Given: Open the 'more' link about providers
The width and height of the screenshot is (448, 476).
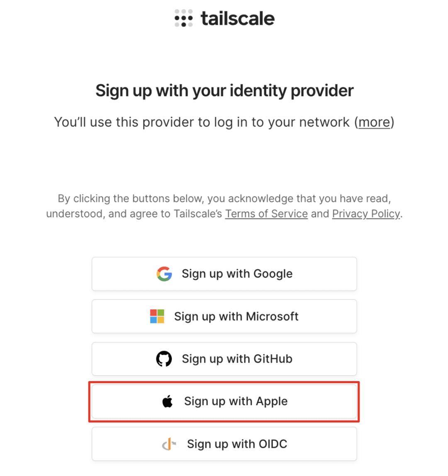Looking at the screenshot, I should [374, 122].
